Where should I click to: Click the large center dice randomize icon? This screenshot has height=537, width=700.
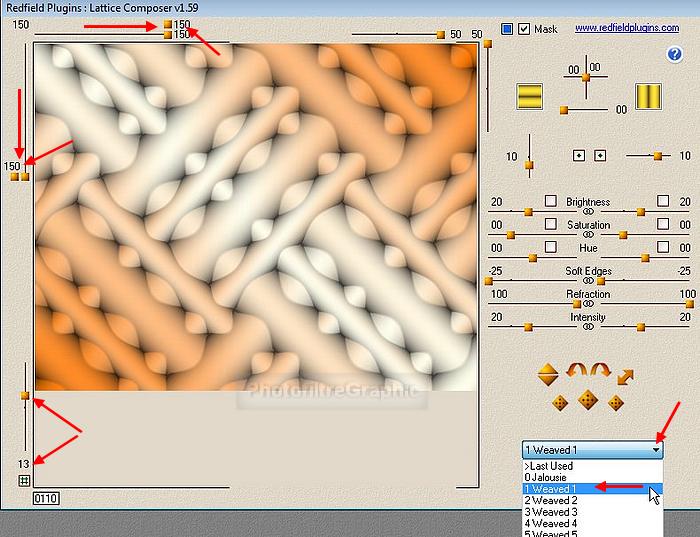point(589,401)
